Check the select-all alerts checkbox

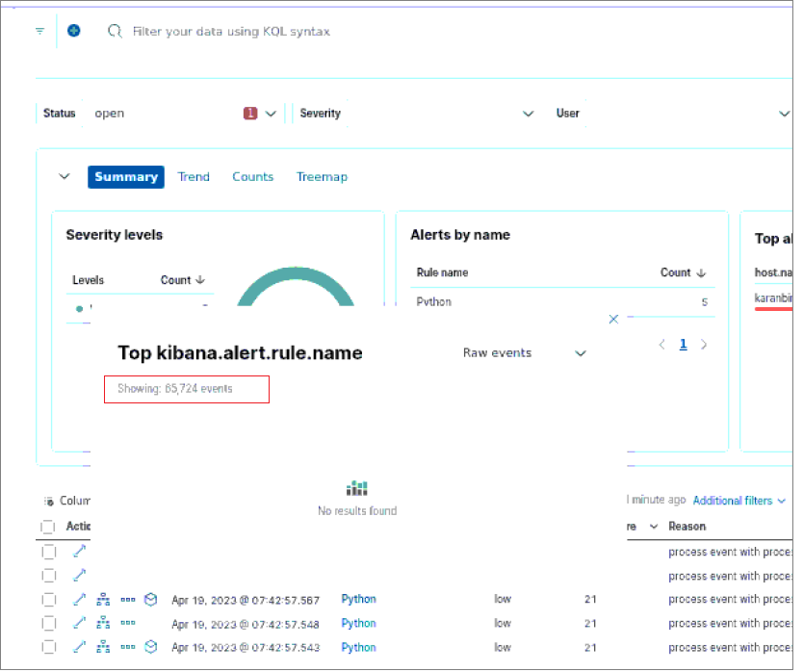[x=47, y=527]
